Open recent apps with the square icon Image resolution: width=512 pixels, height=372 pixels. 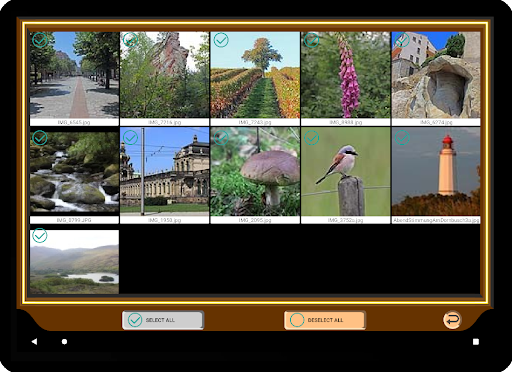(x=476, y=341)
